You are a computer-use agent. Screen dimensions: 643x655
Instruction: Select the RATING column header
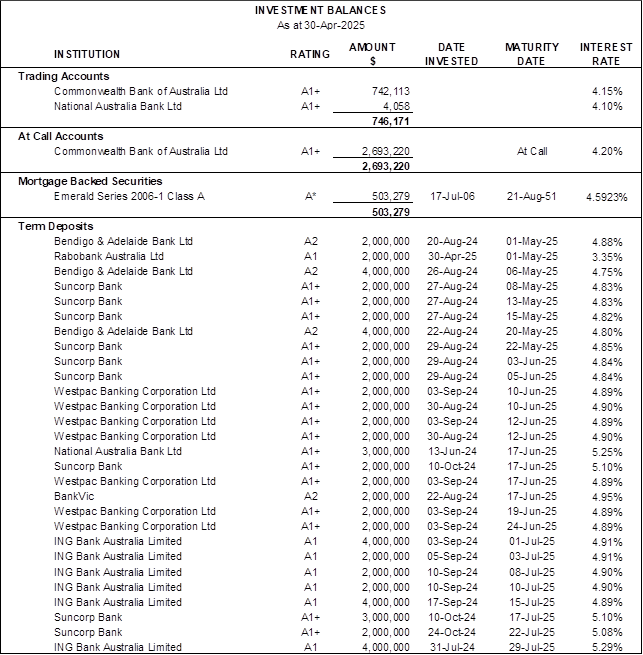310,54
